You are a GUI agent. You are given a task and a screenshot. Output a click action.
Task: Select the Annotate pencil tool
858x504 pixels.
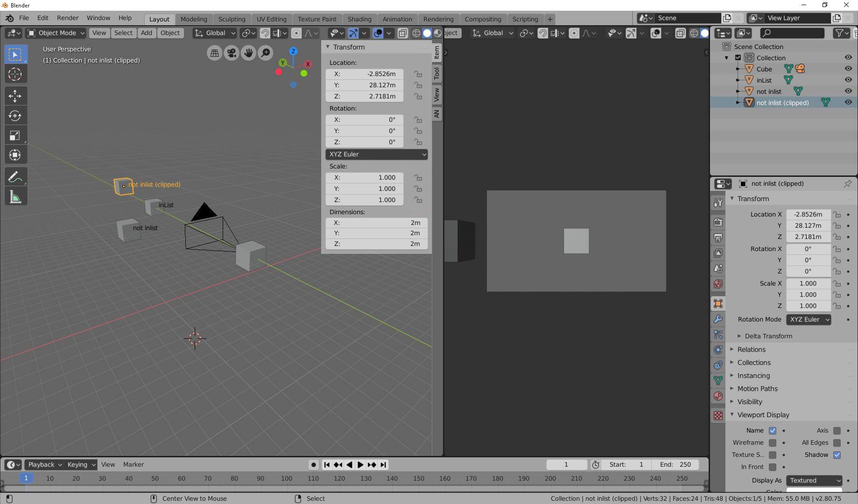point(15,177)
